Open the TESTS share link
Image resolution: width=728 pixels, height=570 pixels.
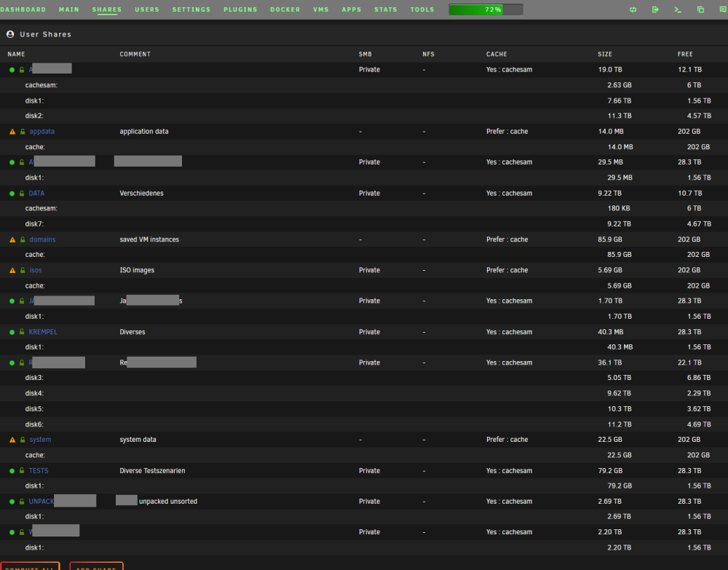click(39, 471)
